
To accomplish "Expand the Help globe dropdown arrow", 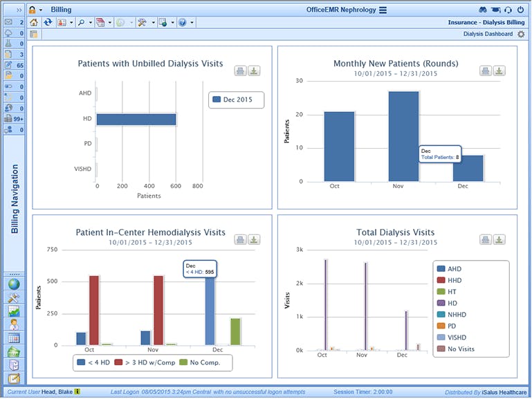I will (x=192, y=23).
